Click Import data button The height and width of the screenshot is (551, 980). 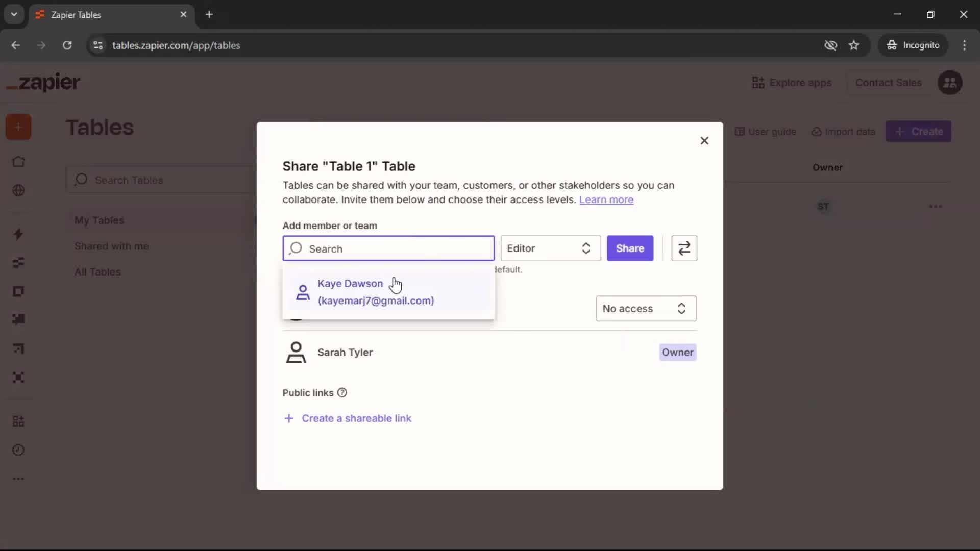843,132
